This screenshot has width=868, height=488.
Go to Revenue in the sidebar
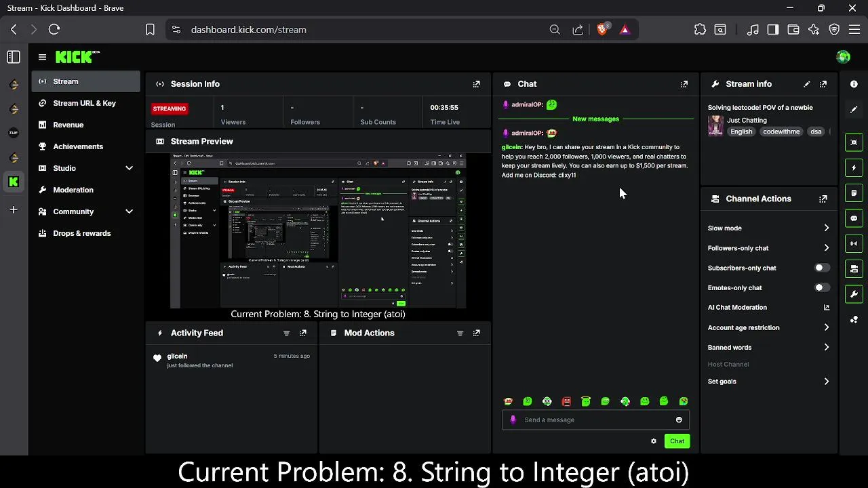point(86,125)
